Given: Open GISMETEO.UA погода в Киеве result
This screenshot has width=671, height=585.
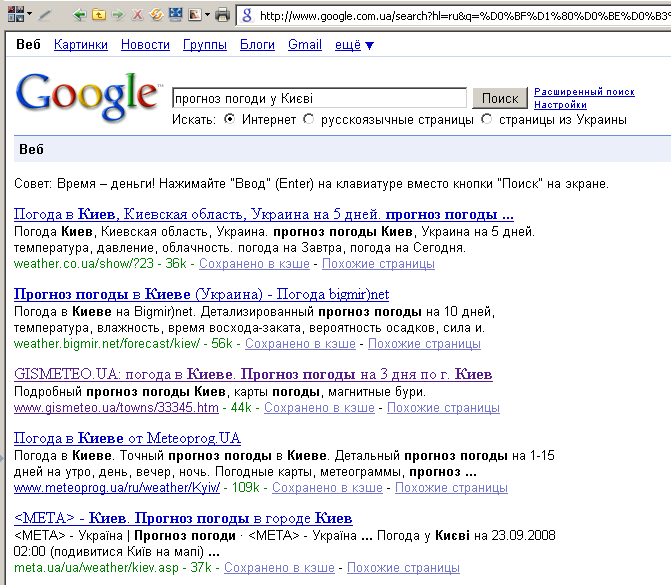Looking at the screenshot, I should click(x=253, y=374).
